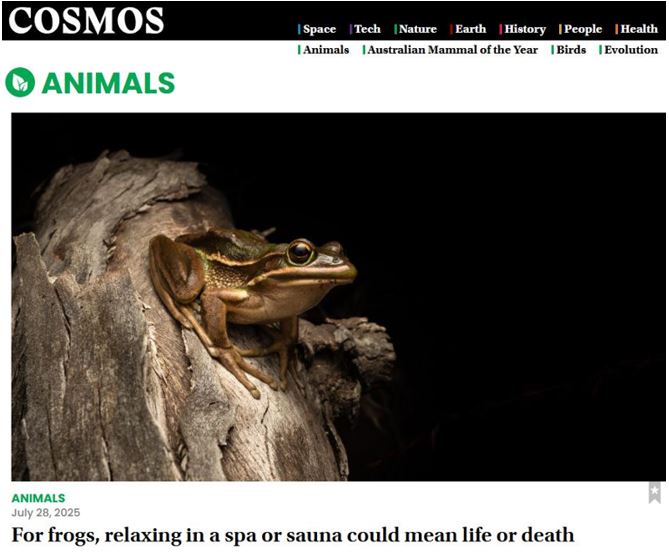Open the Evolution subcategory
Viewport: 669px width, 552px height.
point(628,50)
